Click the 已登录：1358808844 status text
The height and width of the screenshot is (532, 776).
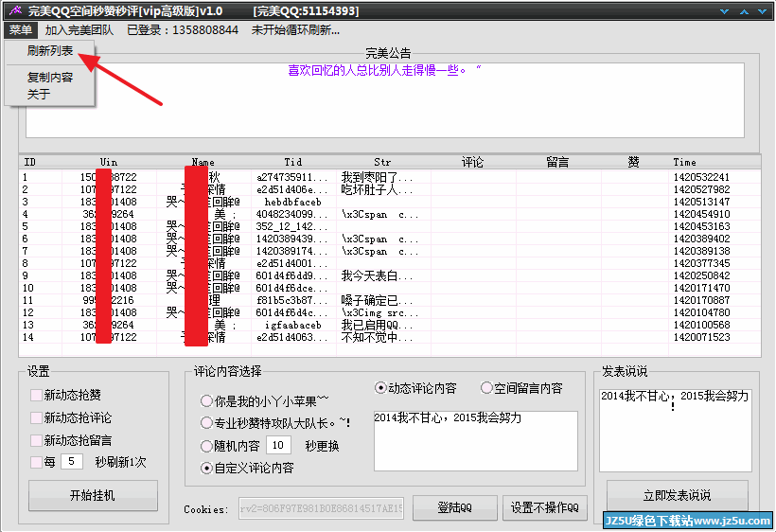click(183, 30)
